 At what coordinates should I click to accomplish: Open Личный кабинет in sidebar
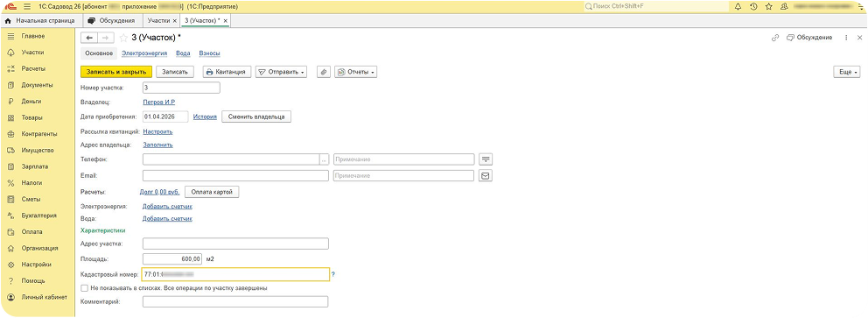point(45,297)
